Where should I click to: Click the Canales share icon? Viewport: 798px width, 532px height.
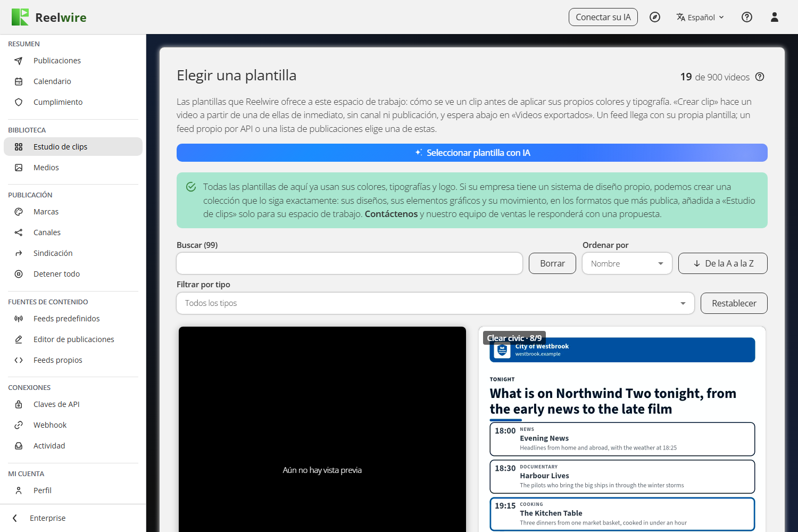tap(19, 232)
